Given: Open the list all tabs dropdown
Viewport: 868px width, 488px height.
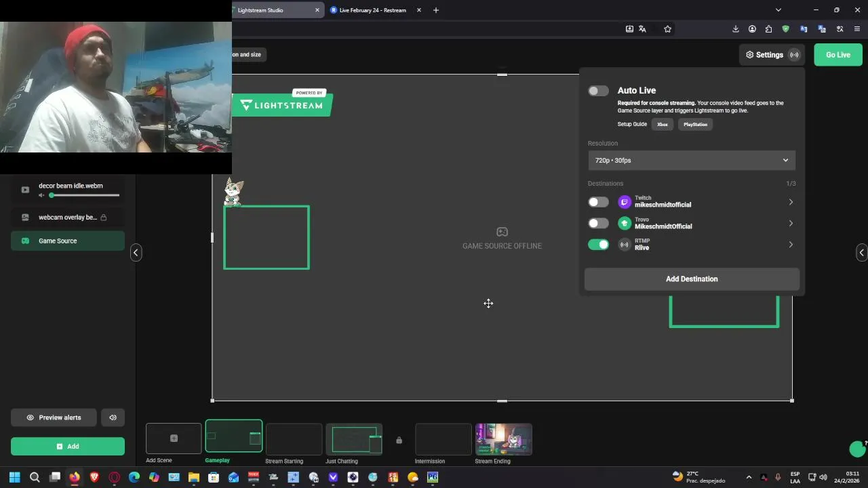Looking at the screenshot, I should pyautogui.click(x=778, y=10).
